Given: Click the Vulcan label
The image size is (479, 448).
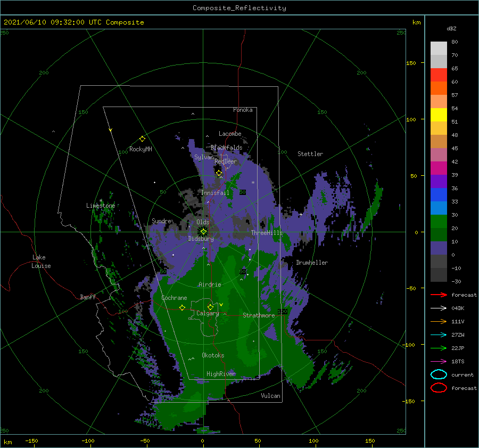Looking at the screenshot, I should tap(270, 396).
